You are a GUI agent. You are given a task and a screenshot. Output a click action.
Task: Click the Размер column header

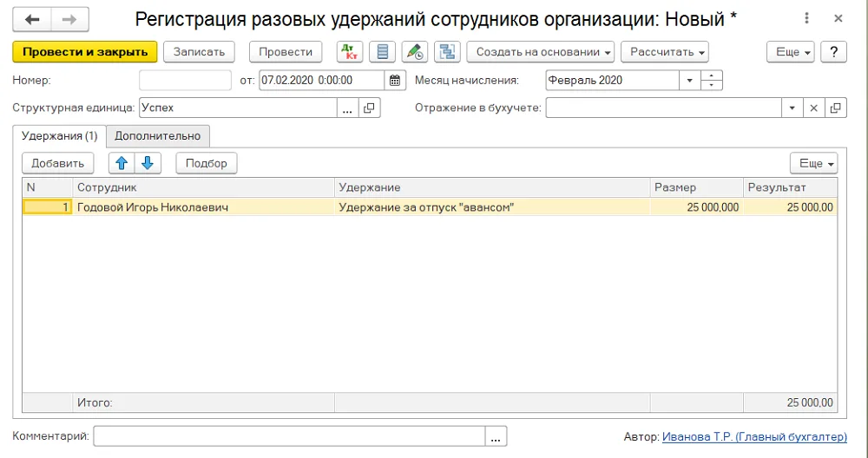[x=697, y=187]
